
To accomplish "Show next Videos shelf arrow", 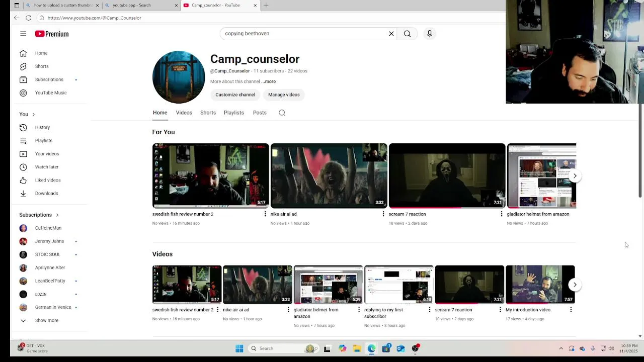I will (x=575, y=285).
